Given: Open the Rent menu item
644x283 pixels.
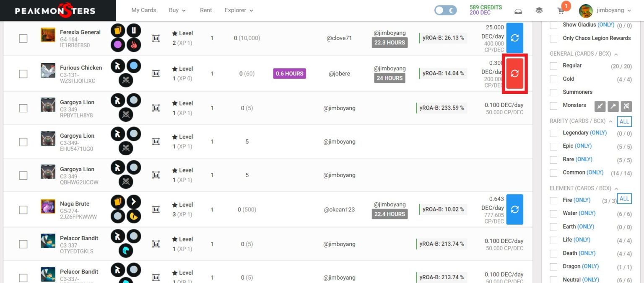Looking at the screenshot, I should tap(206, 10).
